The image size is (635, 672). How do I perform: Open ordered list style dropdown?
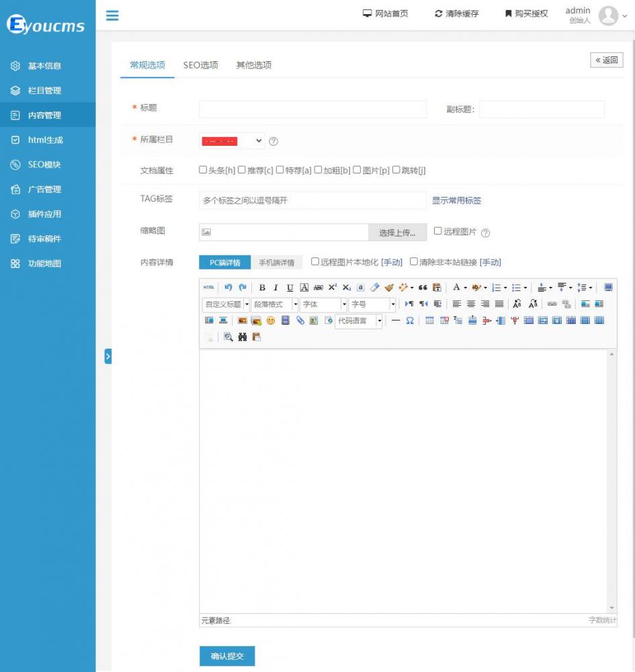505,288
